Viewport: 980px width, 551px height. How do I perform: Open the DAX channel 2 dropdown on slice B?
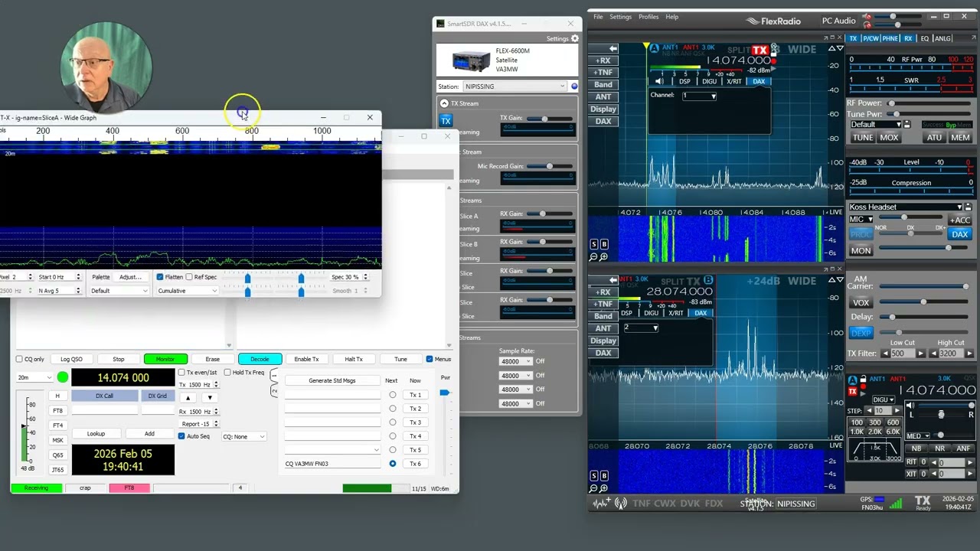[641, 328]
